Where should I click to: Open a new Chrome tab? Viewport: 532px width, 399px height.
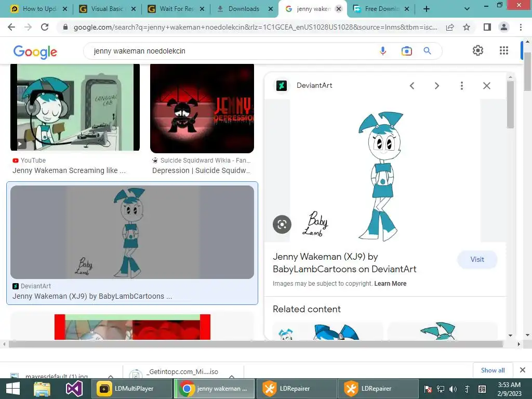[x=427, y=9]
